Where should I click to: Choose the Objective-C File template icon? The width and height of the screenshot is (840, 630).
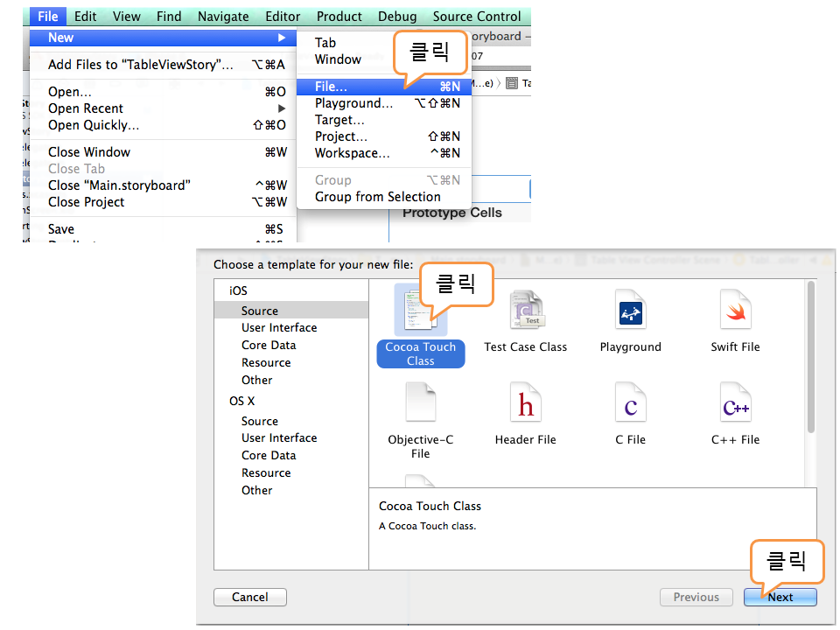(420, 405)
